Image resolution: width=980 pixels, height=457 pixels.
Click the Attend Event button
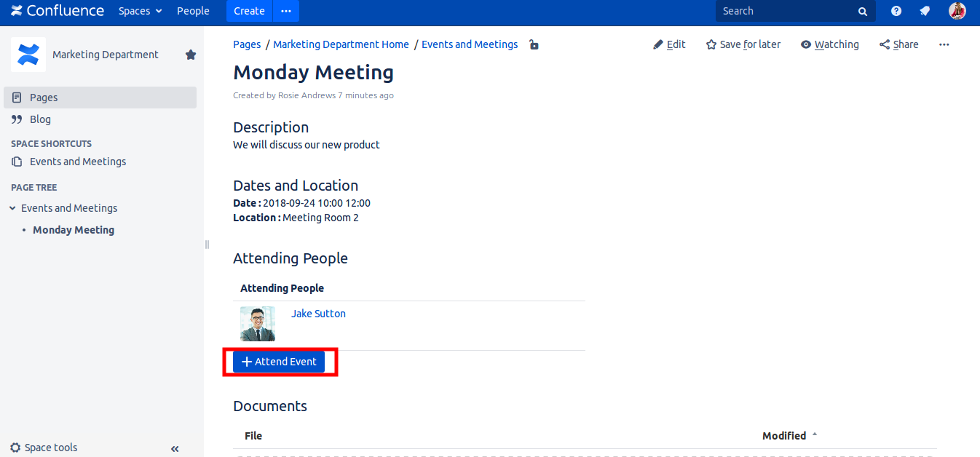click(279, 362)
